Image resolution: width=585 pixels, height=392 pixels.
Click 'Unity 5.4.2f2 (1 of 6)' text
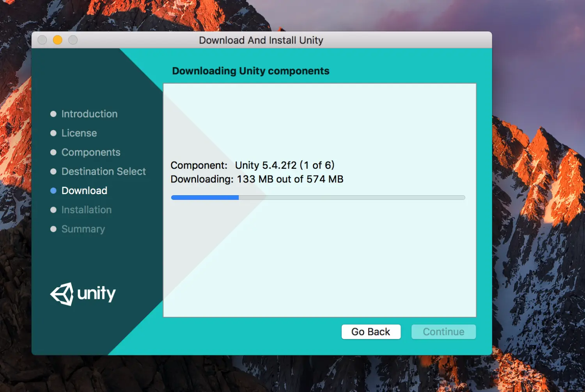point(285,165)
